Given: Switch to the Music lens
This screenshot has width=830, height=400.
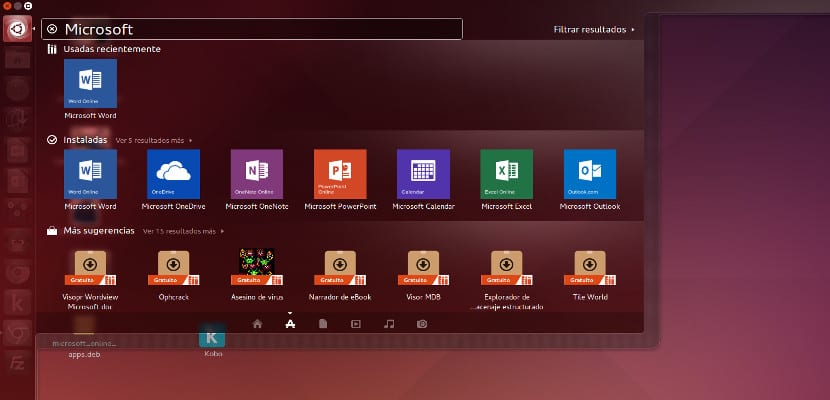Looking at the screenshot, I should click(x=389, y=324).
